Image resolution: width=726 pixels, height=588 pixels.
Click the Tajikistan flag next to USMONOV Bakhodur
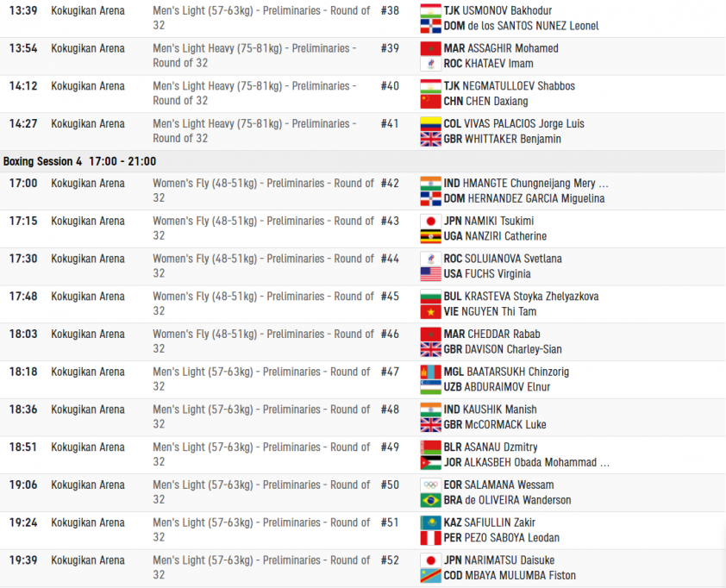click(430, 10)
